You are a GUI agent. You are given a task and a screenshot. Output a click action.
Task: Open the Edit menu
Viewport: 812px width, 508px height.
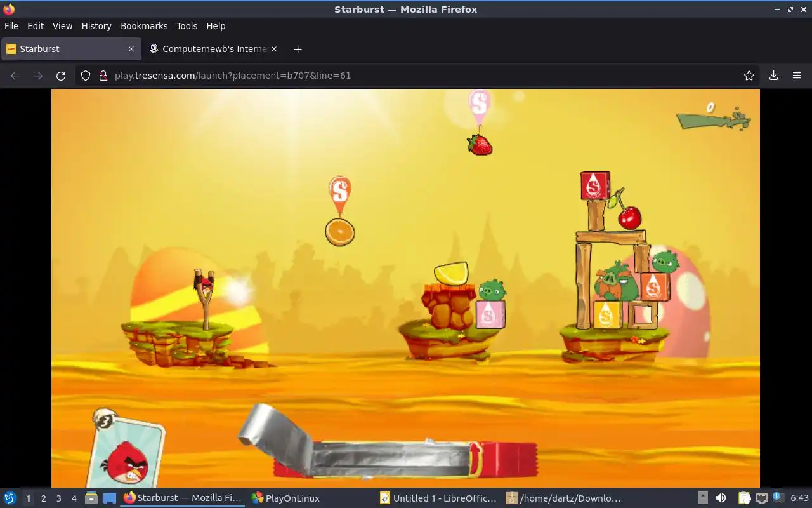point(36,26)
